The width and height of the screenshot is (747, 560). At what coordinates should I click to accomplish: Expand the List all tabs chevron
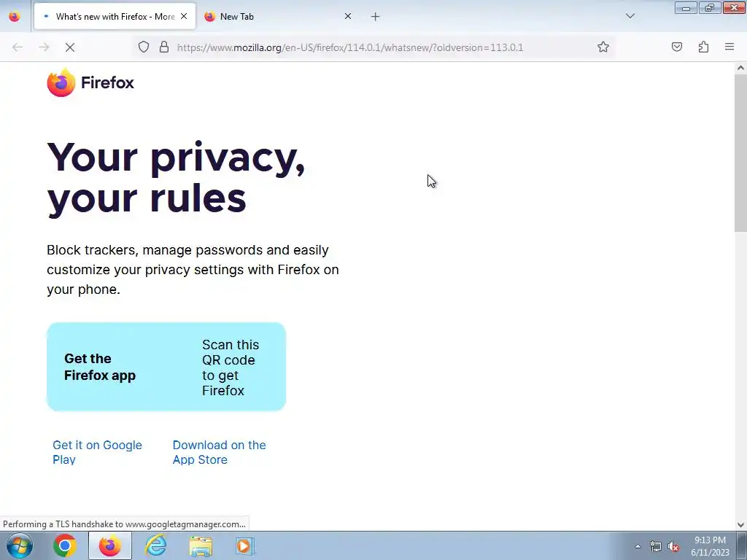click(630, 16)
